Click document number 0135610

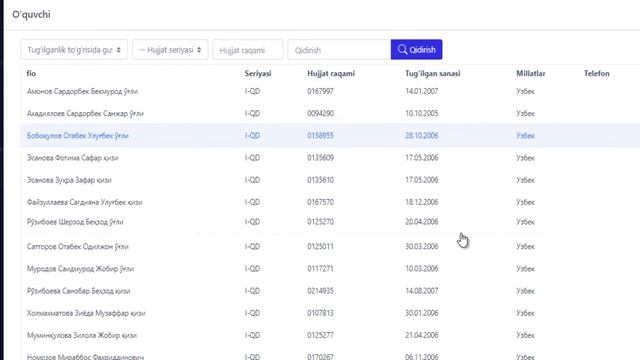pyautogui.click(x=320, y=180)
